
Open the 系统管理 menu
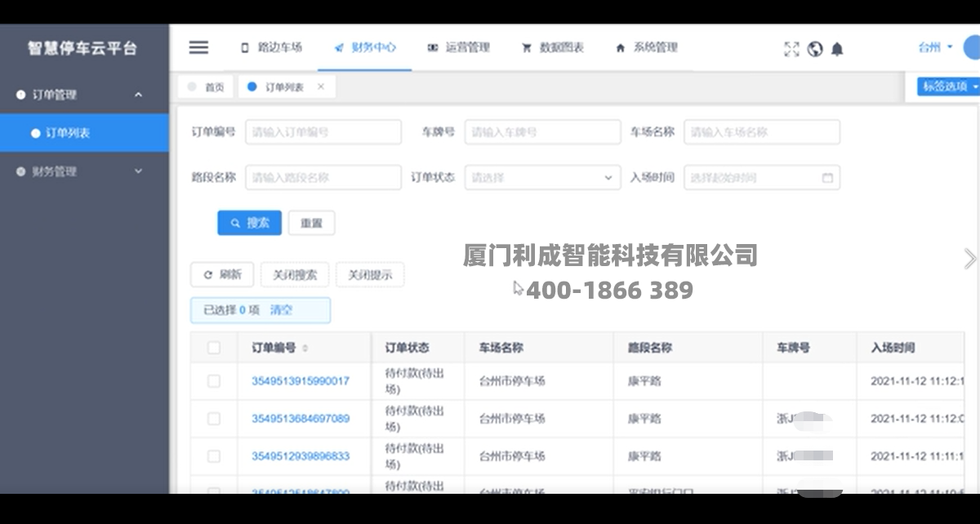click(647, 47)
